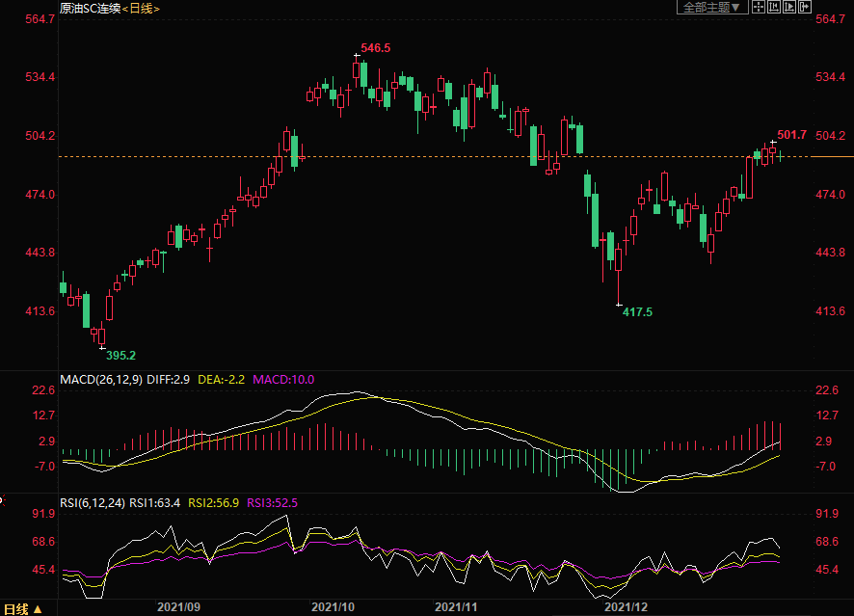Click the 395.2 low price marker
Viewport: 854px width, 616px height.
point(120,355)
